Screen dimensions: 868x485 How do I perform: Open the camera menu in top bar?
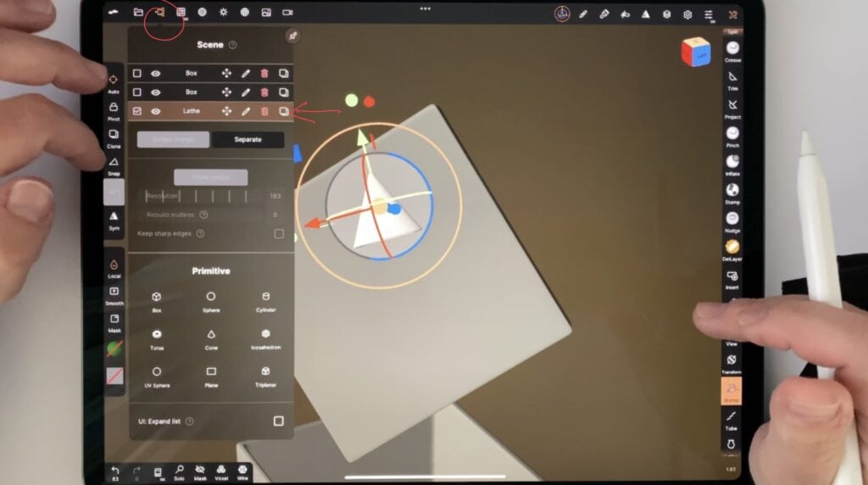point(287,13)
